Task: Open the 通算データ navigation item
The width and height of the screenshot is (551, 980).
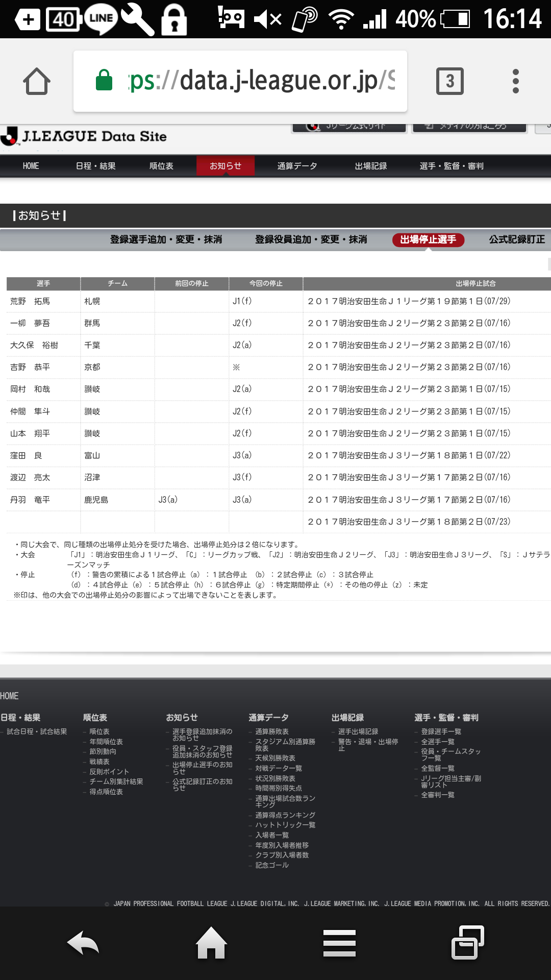Action: click(297, 166)
